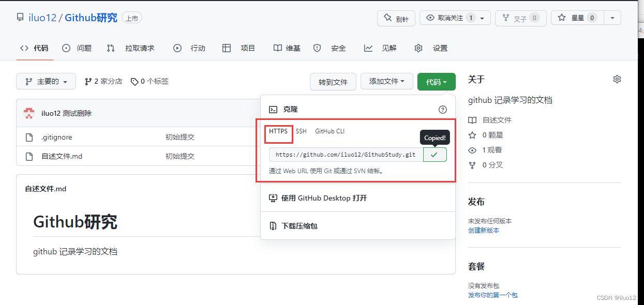Screen dimensions: 644x305
Task: Expand the 主要的 branch selector
Action: click(x=46, y=81)
